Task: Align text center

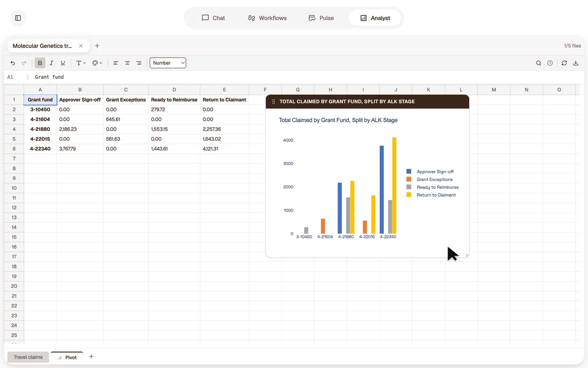Action: pyautogui.click(x=127, y=63)
